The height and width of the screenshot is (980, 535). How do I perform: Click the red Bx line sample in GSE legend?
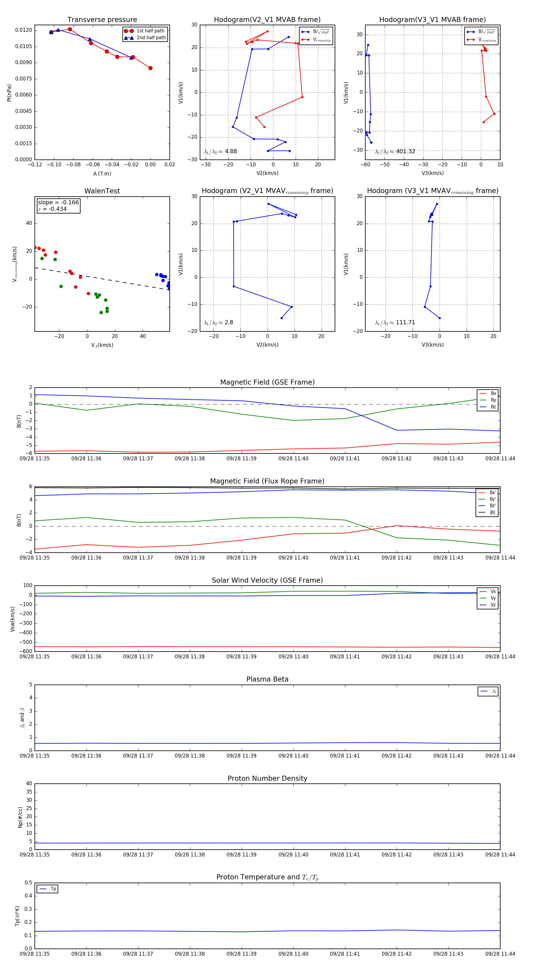pyautogui.click(x=483, y=393)
